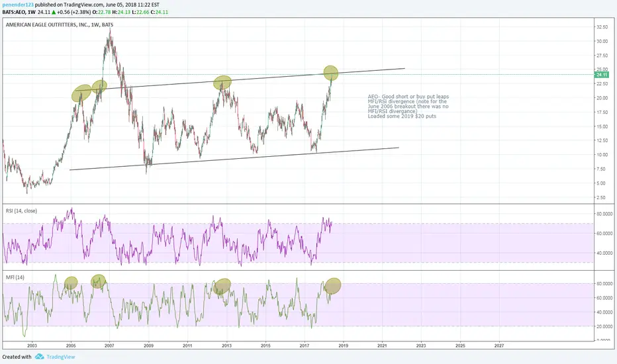Viewport: 617px width, 364px height.
Task: Click the 2003 label on the time axis
Action: (32, 345)
